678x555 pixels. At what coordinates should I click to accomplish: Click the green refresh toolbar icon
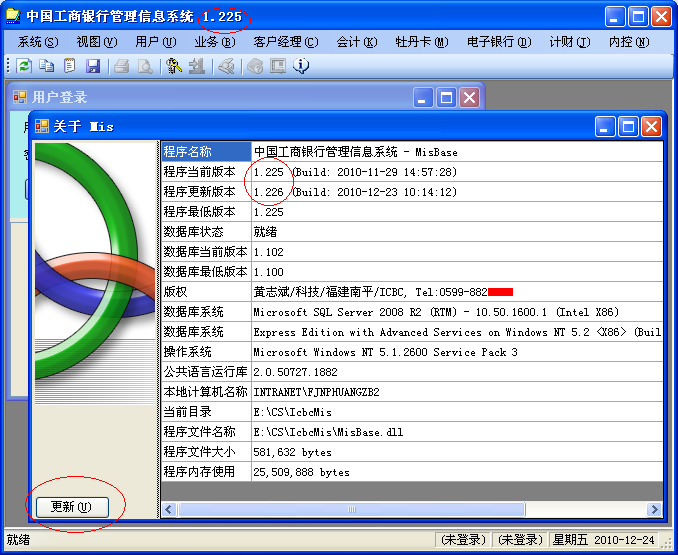(x=24, y=66)
